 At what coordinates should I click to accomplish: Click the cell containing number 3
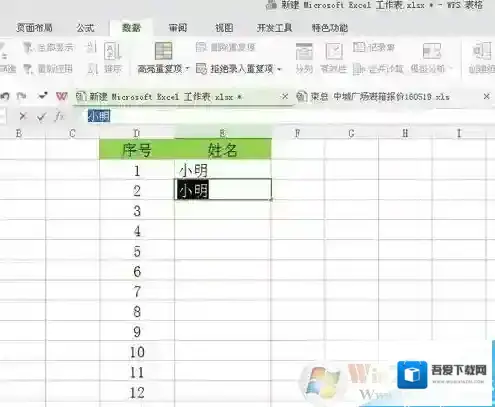[137, 210]
